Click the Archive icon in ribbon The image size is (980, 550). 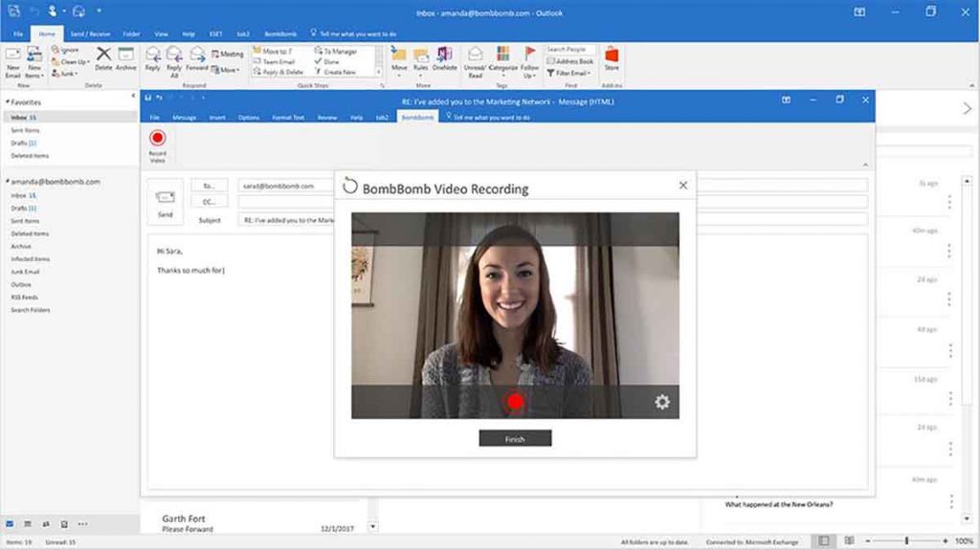coord(125,58)
